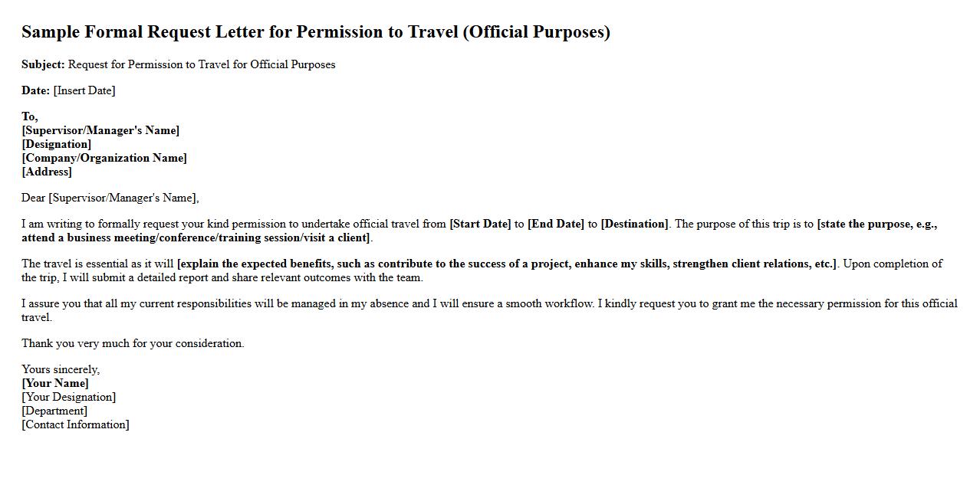Click the bold [Your Name] placeholder
980x498 pixels.
point(55,383)
